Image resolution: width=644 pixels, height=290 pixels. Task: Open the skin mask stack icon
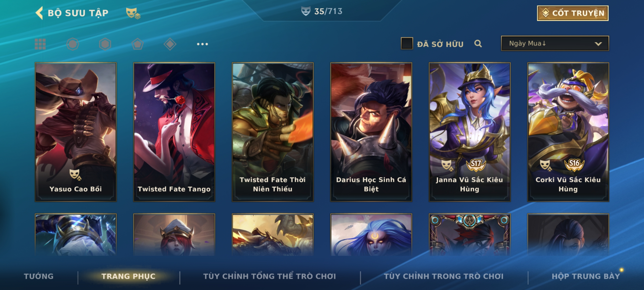(133, 13)
